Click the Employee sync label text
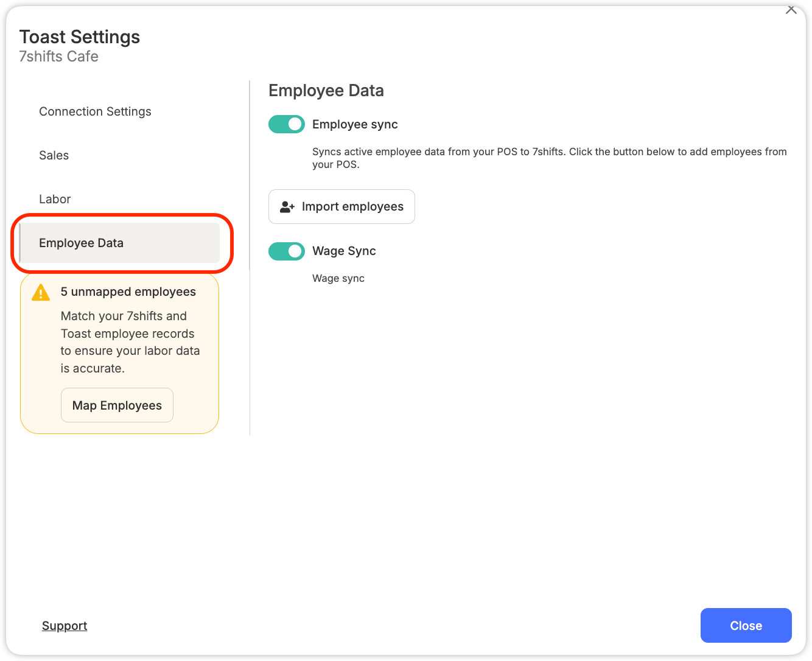The height and width of the screenshot is (661, 812). click(355, 124)
